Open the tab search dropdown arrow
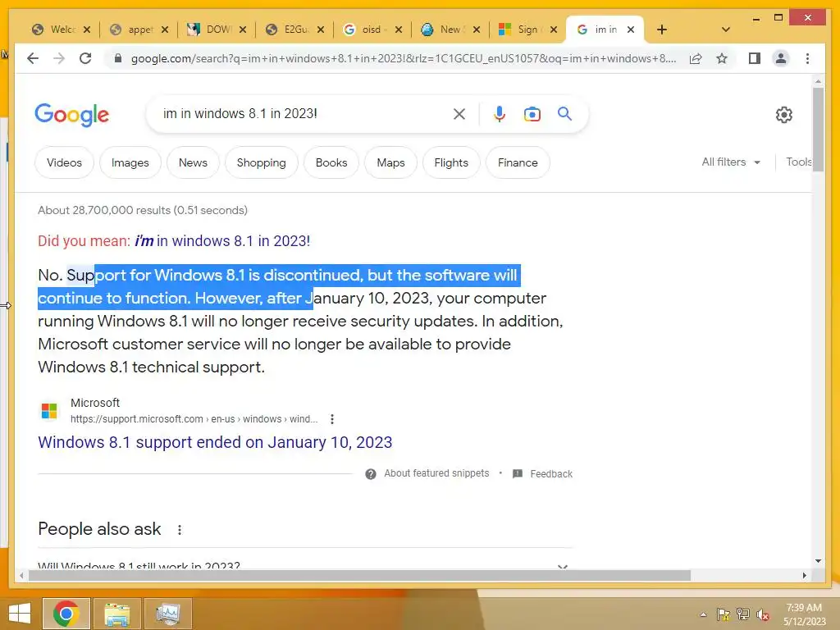This screenshot has width=840, height=630. [x=726, y=30]
